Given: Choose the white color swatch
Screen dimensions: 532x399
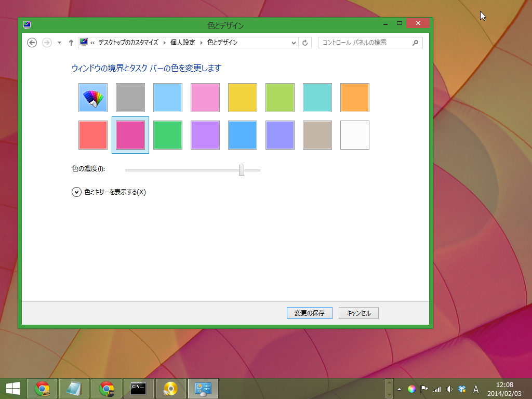Looking at the screenshot, I should [x=355, y=135].
